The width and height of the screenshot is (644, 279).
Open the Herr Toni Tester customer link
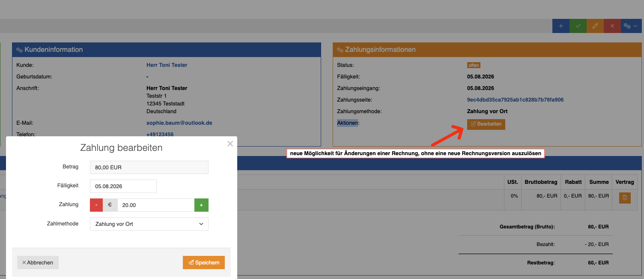pos(167,65)
